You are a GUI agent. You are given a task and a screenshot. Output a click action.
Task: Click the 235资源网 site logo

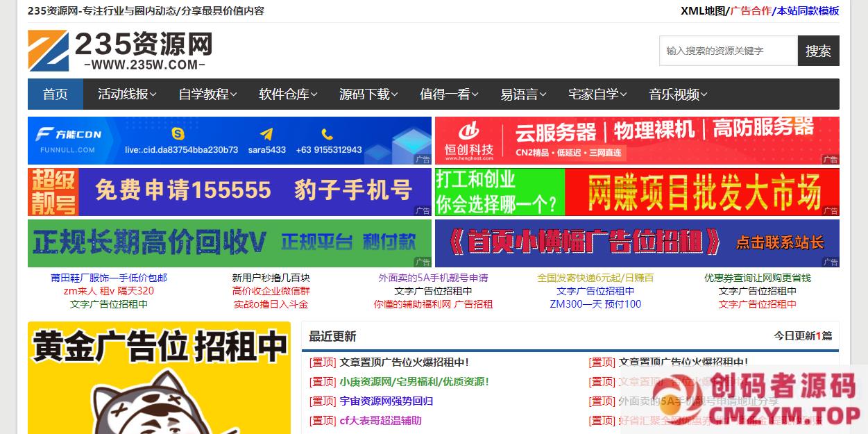(120, 51)
